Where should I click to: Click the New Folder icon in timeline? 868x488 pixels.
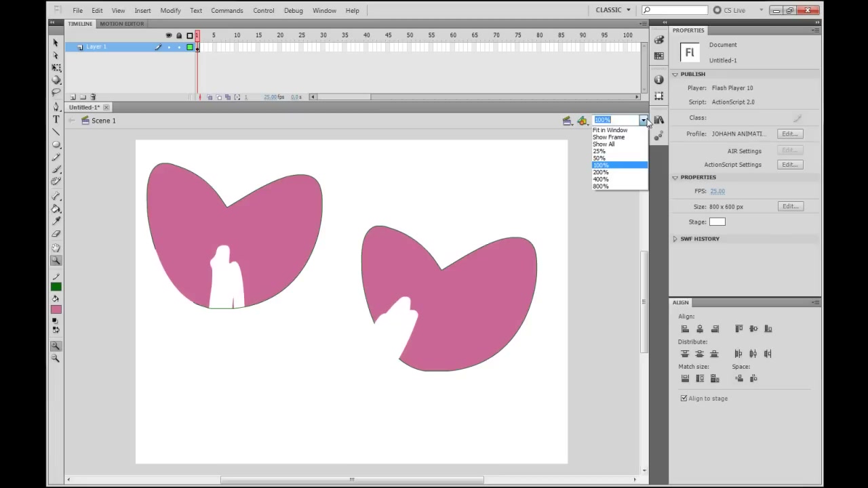83,97
